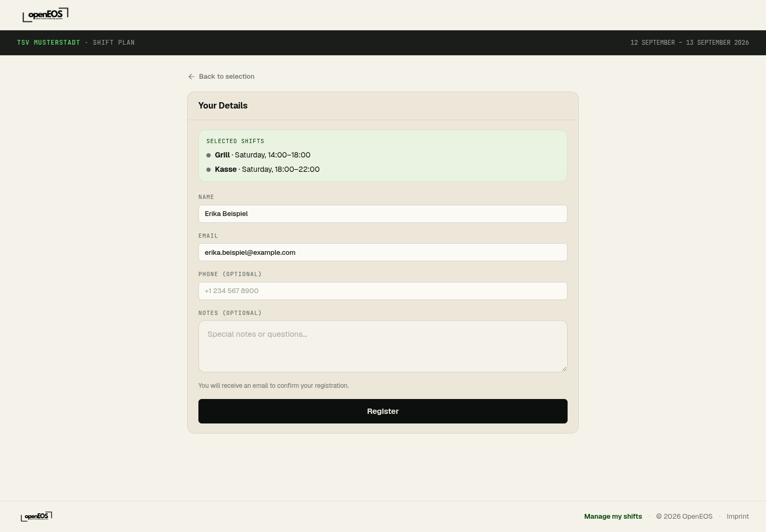
Task: Click 'TSV MUSTERSTADT' in the dark bar
Action: click(x=48, y=43)
